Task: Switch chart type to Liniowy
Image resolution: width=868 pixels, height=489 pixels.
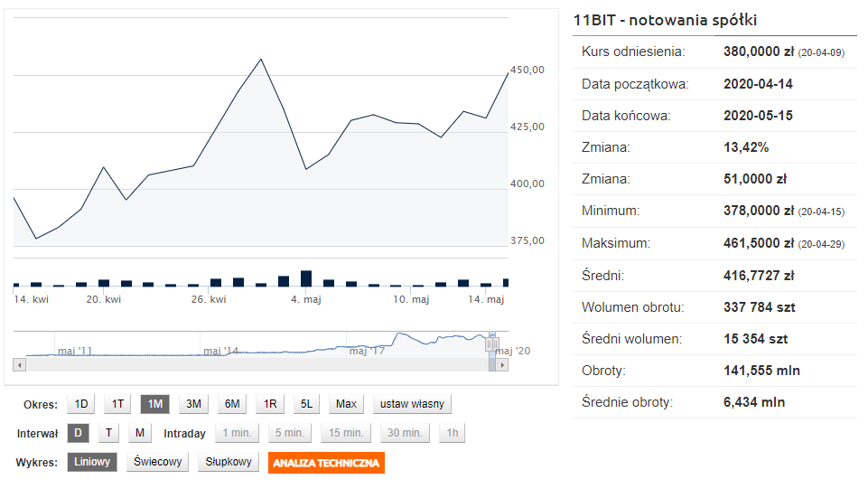Action: [92, 462]
